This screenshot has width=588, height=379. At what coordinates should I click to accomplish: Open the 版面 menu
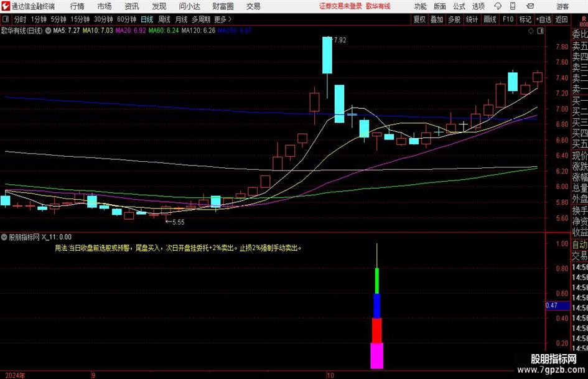pyautogui.click(x=439, y=6)
